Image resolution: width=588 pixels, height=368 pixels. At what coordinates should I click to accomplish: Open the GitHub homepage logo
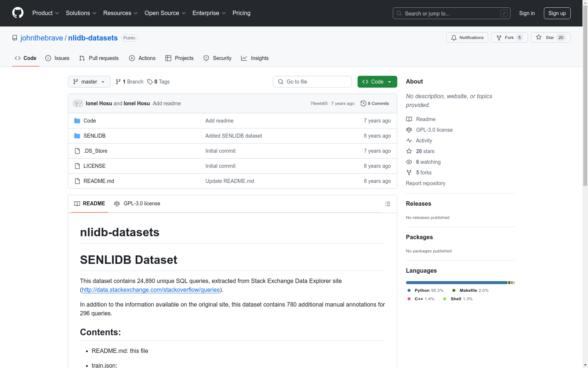[18, 13]
